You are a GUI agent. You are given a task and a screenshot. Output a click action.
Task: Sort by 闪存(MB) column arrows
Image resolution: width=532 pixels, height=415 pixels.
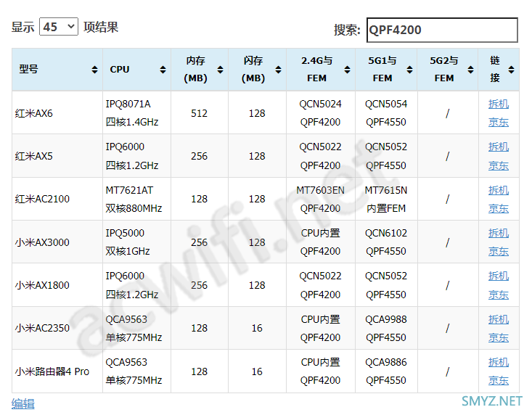click(x=278, y=70)
